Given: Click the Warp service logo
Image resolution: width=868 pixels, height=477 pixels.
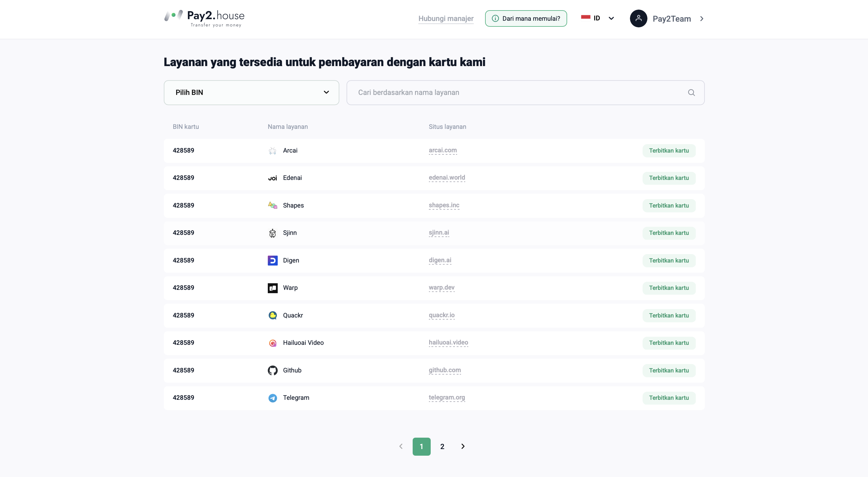Looking at the screenshot, I should click(273, 288).
